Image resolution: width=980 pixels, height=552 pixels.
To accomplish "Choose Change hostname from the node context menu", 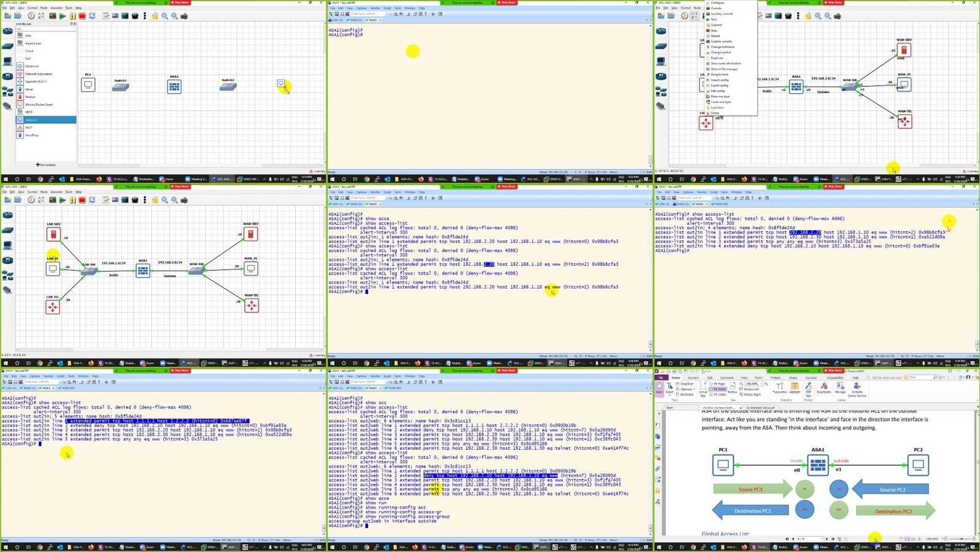I will click(x=722, y=47).
